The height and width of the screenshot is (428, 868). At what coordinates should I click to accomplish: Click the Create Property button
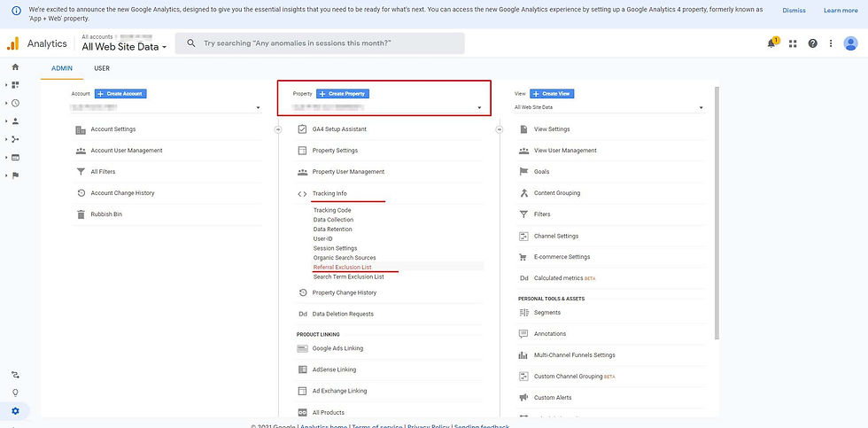pyautogui.click(x=343, y=94)
